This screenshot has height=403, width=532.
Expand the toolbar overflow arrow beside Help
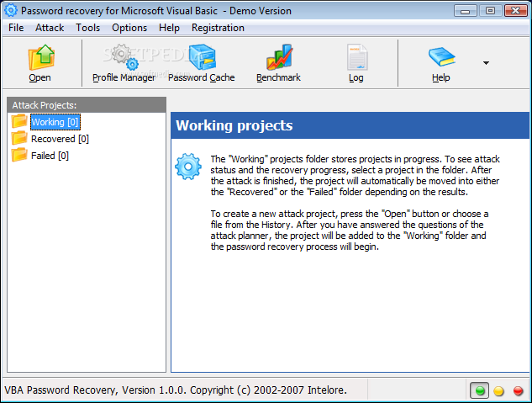[486, 63]
